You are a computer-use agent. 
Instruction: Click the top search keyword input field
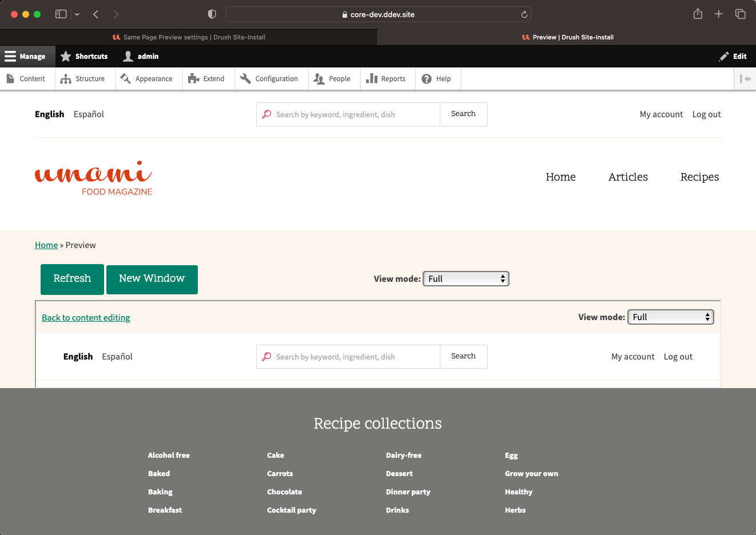tap(355, 114)
